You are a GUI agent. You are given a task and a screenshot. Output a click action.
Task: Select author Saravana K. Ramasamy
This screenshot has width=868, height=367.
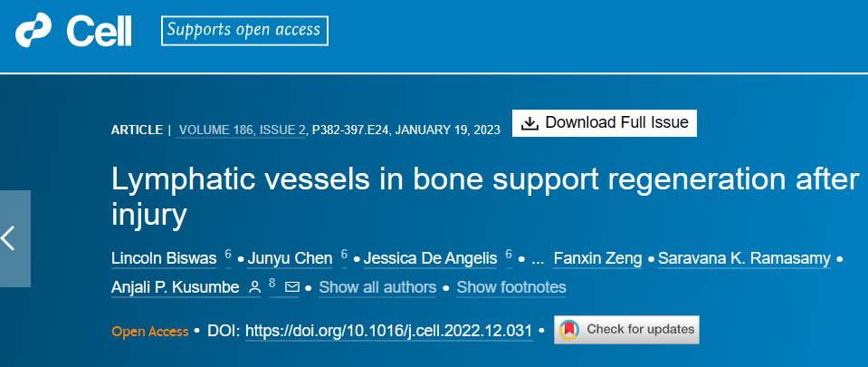[744, 259]
